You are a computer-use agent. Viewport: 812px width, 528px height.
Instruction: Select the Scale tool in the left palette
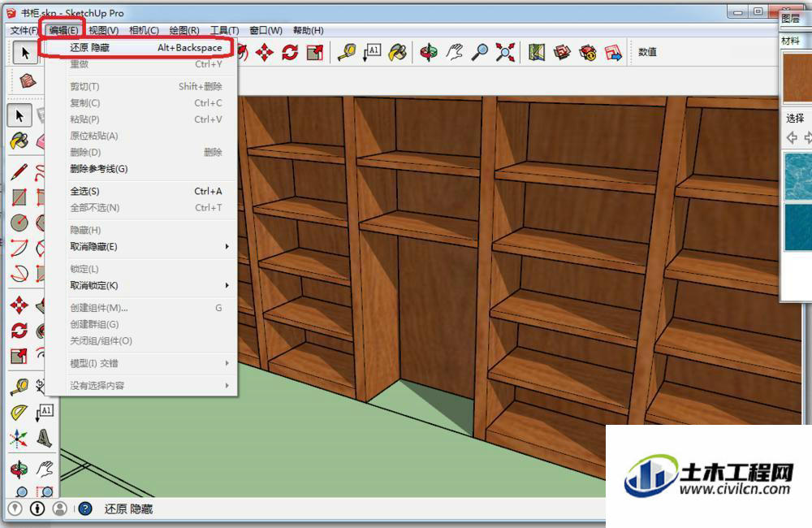[x=19, y=356]
